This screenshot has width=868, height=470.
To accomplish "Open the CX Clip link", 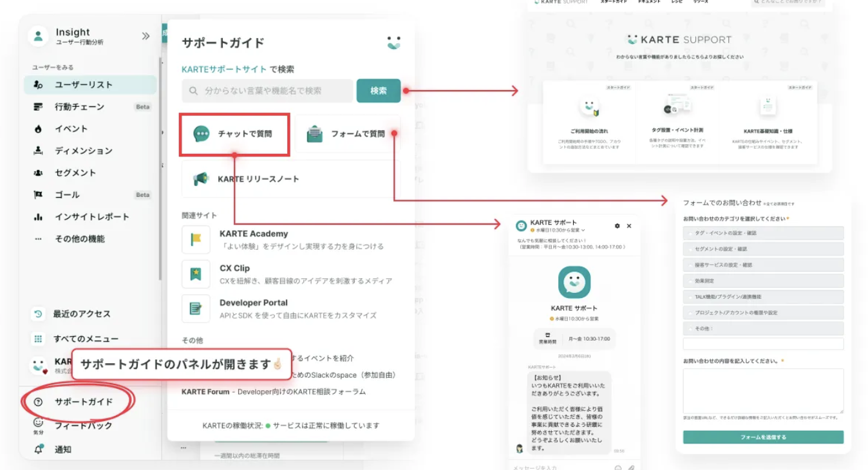I will click(234, 268).
